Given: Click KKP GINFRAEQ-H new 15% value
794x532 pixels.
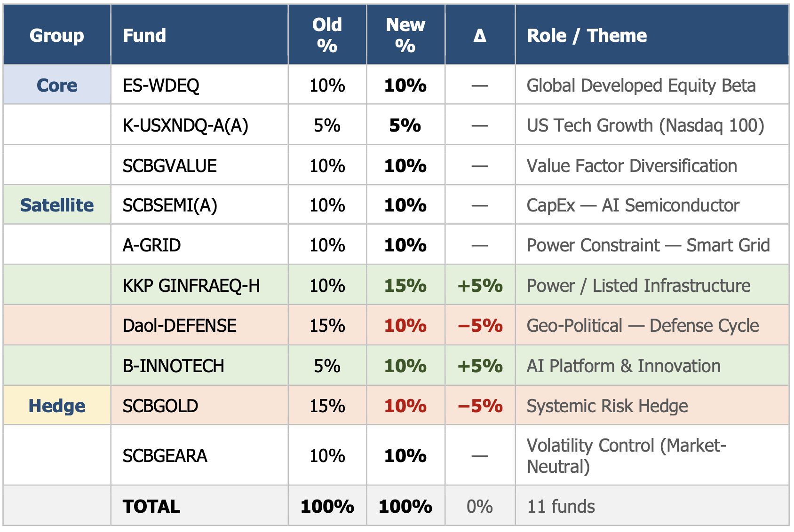Looking at the screenshot, I should [x=405, y=285].
